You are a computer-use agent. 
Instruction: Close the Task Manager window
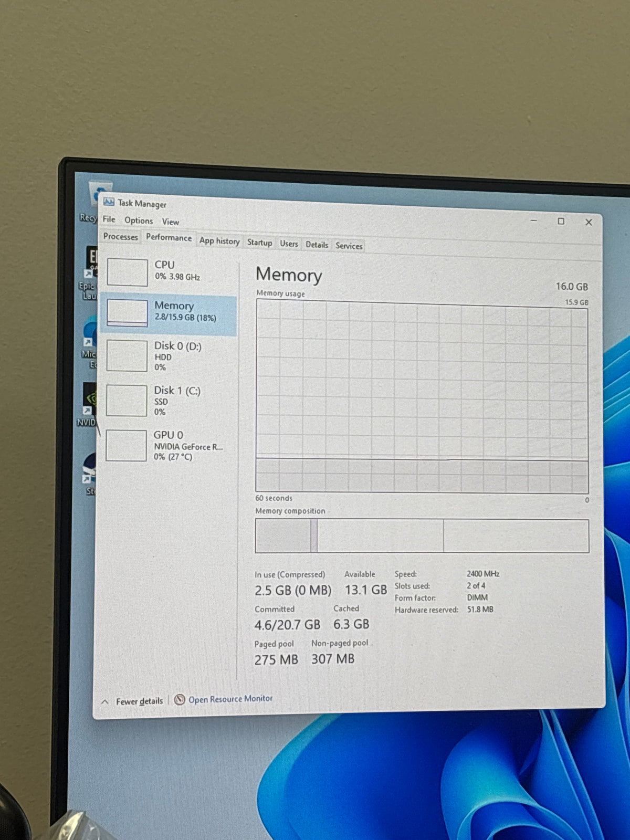pos(589,222)
